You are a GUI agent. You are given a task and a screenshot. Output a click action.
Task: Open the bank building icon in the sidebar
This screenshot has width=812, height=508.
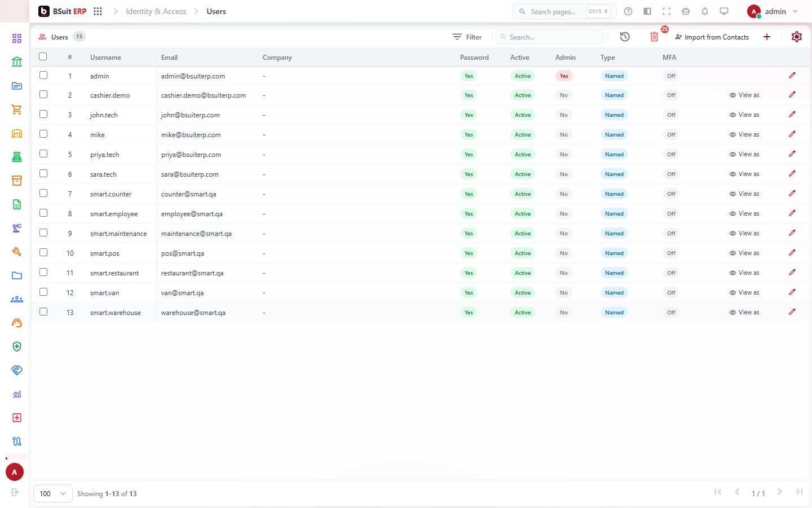[x=17, y=62]
